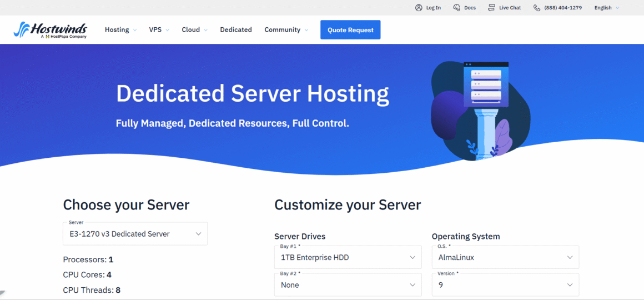644x300 pixels.
Task: Click the chevron next to Cloud
Action: click(205, 30)
